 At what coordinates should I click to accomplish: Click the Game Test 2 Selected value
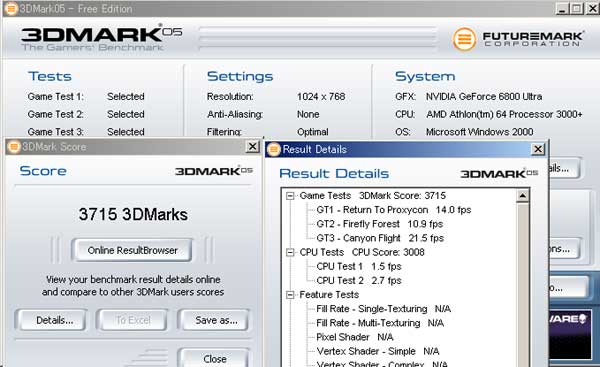pos(126,114)
